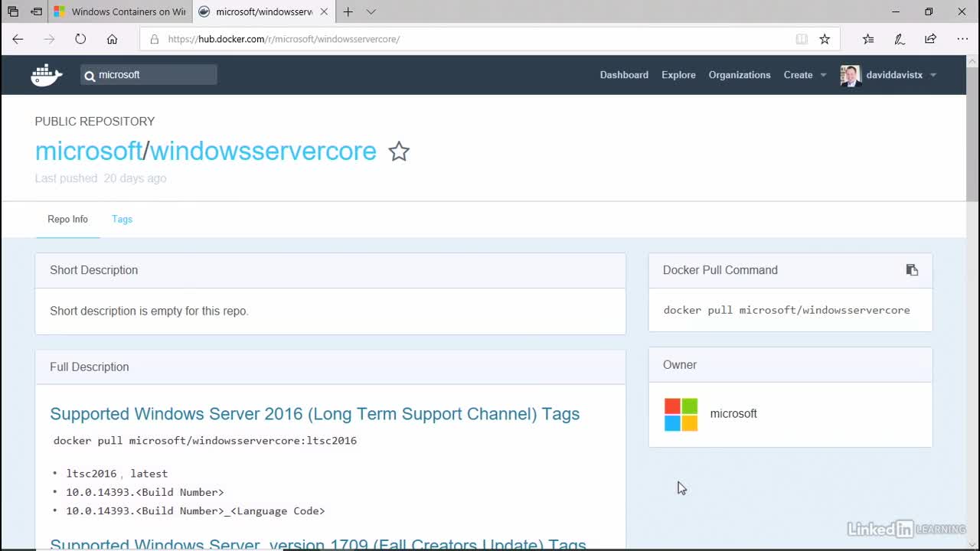Open the Favorites hub
The image size is (980, 551).
(x=868, y=39)
